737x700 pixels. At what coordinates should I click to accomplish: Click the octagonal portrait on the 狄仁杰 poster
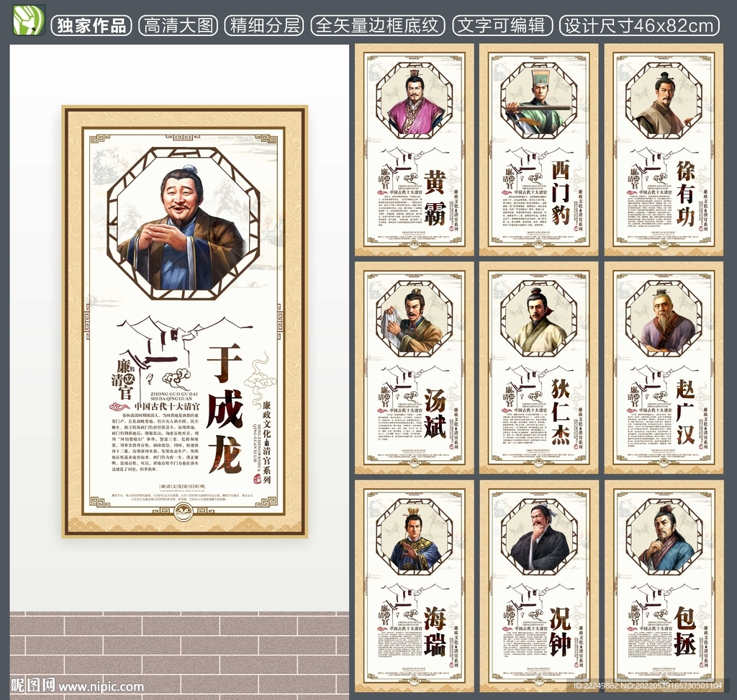pyautogui.click(x=539, y=318)
